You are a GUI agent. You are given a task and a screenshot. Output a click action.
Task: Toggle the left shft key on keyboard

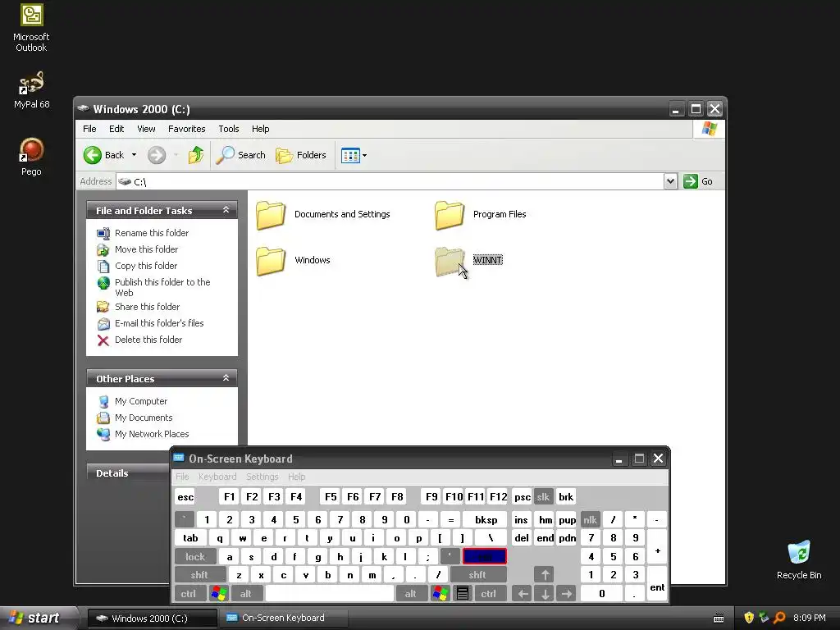pos(199,575)
